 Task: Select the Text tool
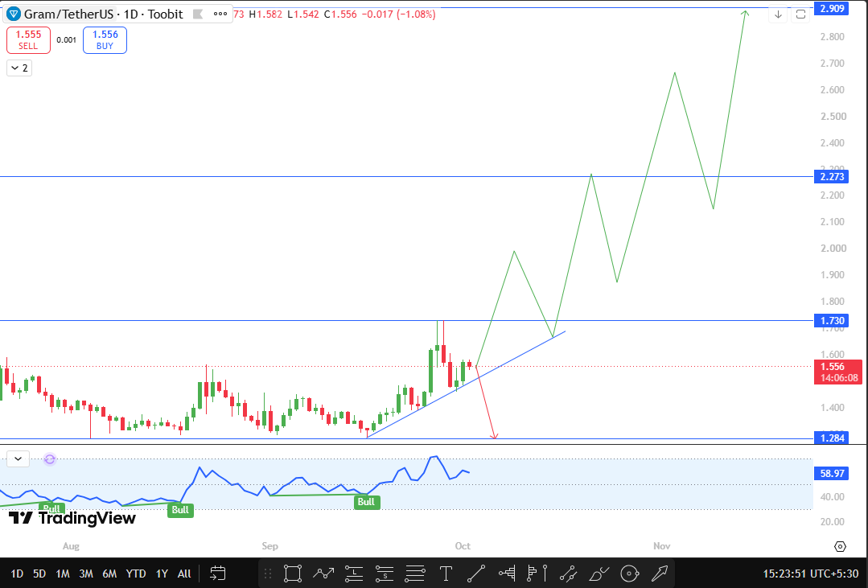point(446,574)
